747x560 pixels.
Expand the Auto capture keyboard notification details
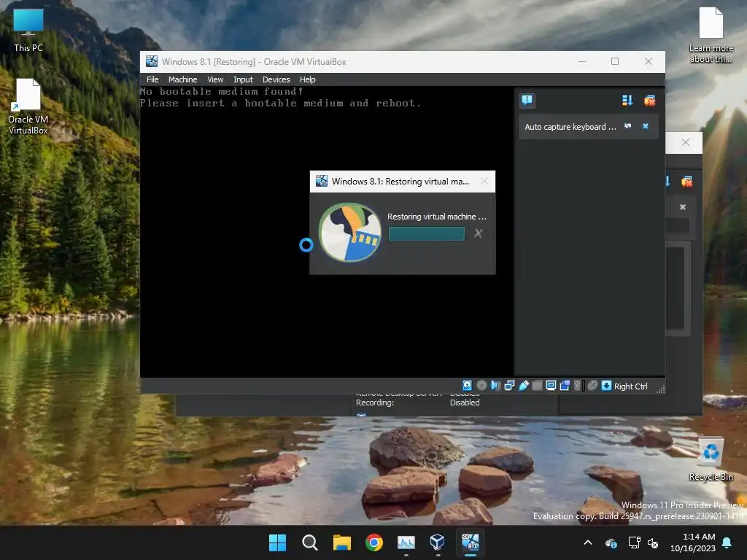tap(628, 126)
